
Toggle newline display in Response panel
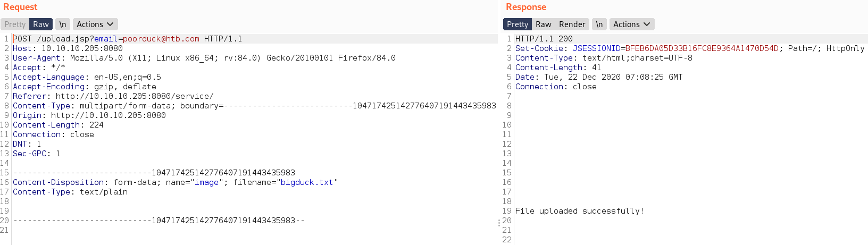(599, 24)
